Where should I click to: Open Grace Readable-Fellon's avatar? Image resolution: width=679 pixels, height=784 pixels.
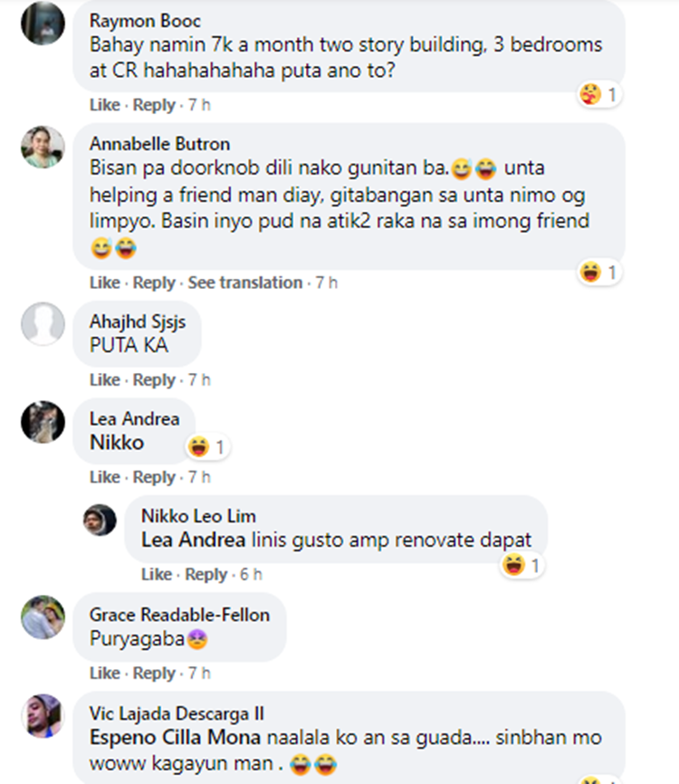43,617
